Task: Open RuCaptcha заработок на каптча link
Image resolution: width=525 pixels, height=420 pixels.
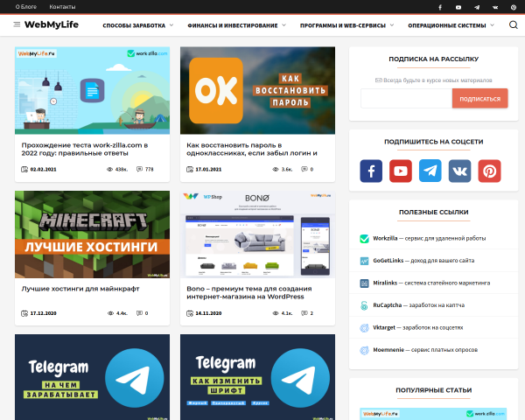Action: point(418,305)
